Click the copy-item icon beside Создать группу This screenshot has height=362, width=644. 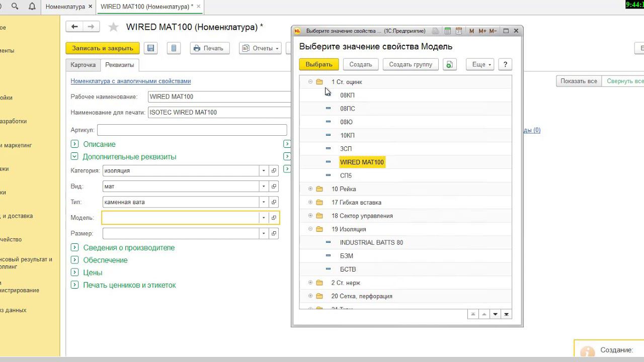click(449, 64)
